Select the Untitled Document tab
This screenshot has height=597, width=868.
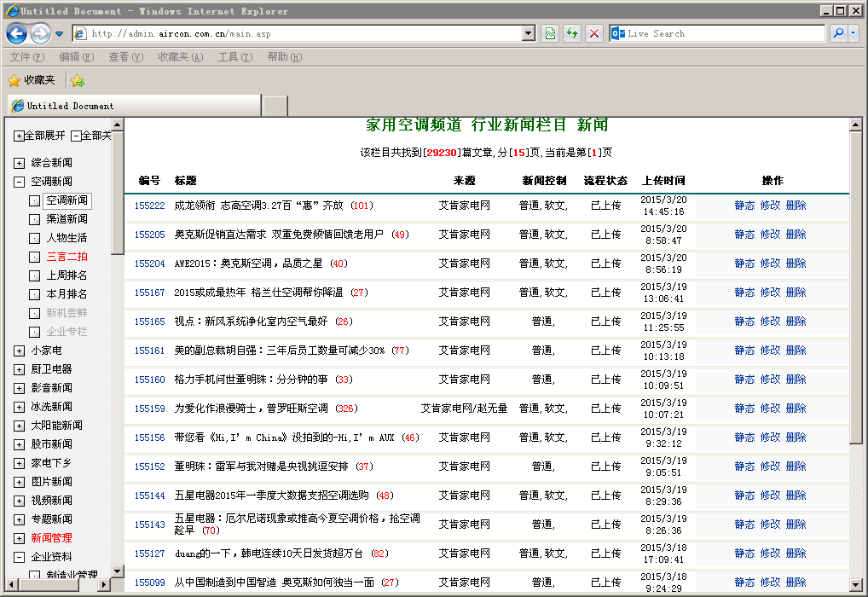pos(134,106)
